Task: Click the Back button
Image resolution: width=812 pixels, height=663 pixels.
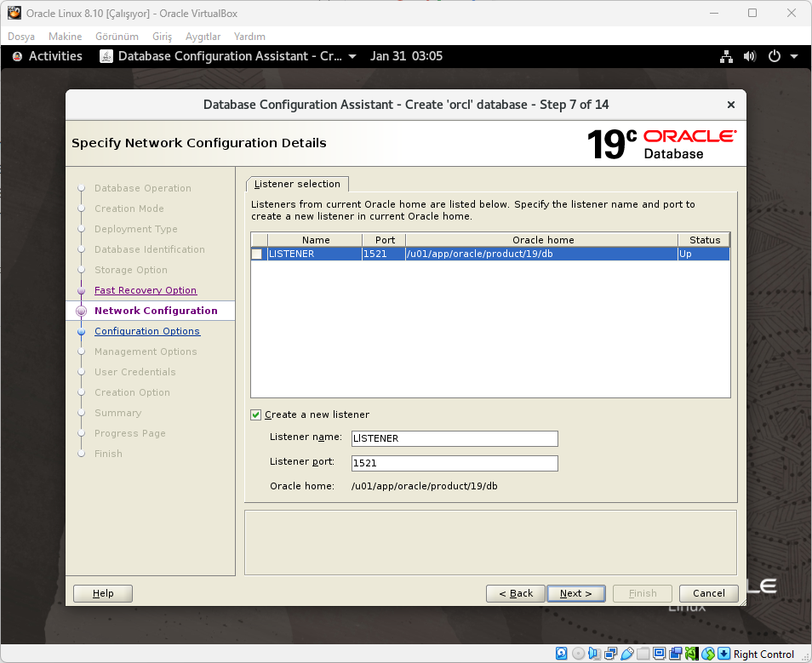Action: 516,593
